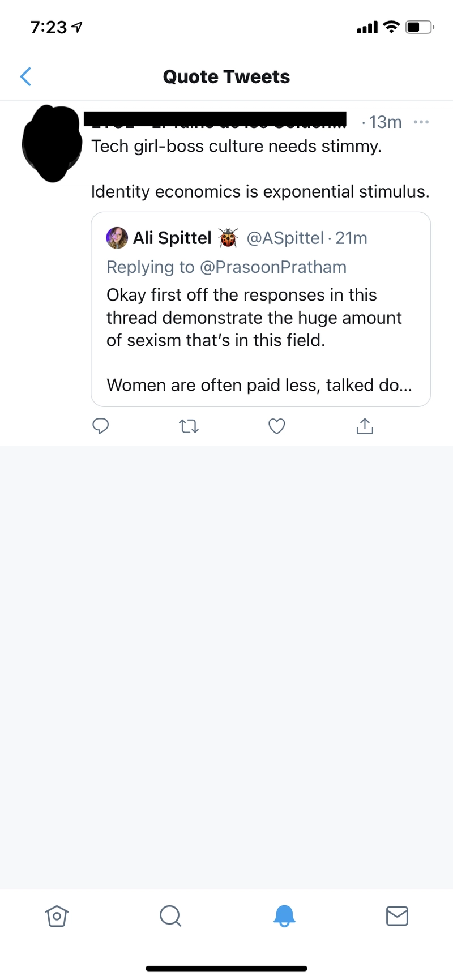
Task: Open the @ASpittel handle
Action: (285, 238)
